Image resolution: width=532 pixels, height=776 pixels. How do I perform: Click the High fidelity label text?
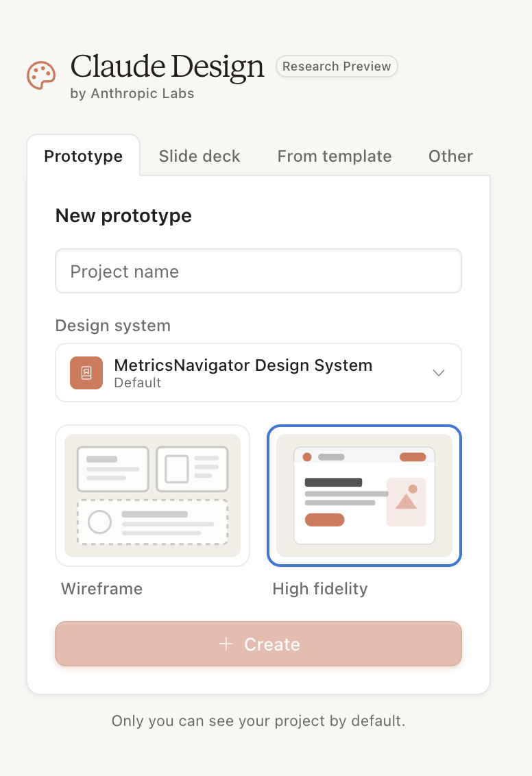coord(319,588)
